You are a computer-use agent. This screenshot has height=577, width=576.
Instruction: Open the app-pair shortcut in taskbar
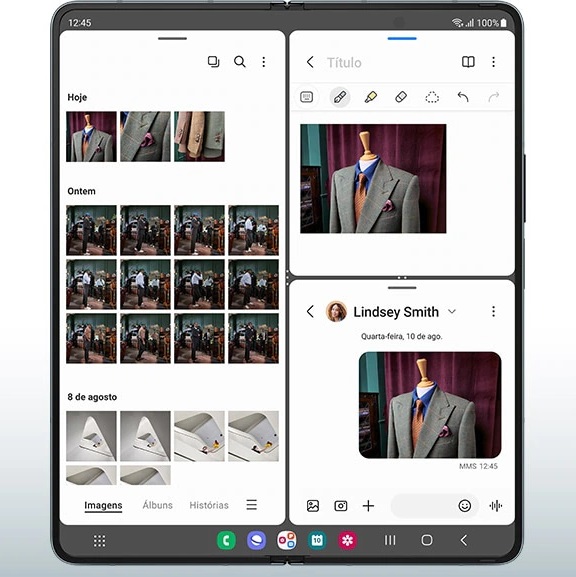tap(287, 541)
